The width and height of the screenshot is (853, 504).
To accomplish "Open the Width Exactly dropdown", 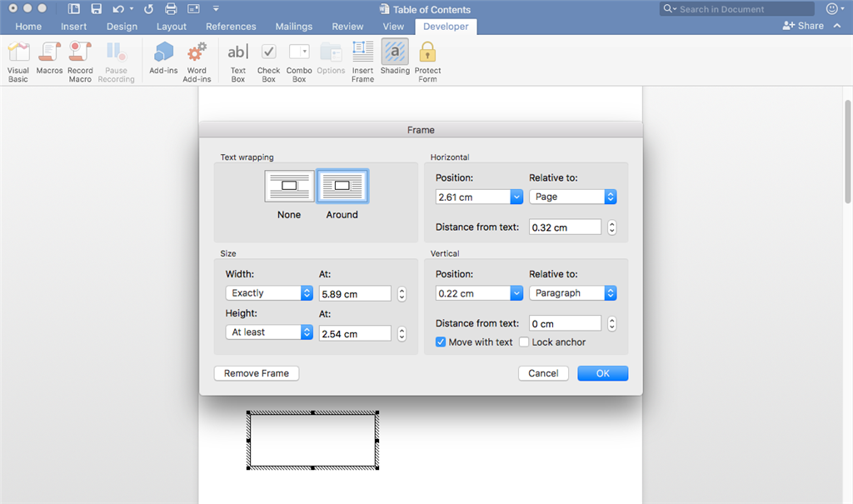I will [x=269, y=293].
